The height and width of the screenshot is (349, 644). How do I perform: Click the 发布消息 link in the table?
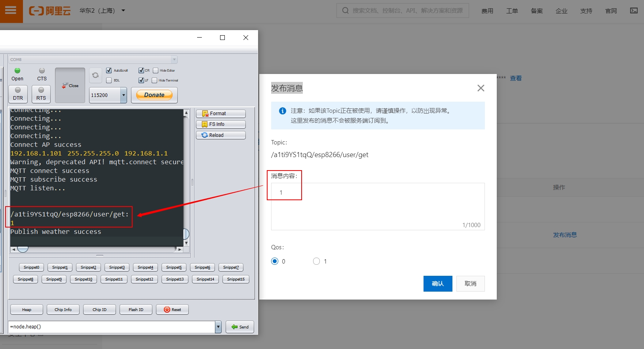tap(565, 235)
